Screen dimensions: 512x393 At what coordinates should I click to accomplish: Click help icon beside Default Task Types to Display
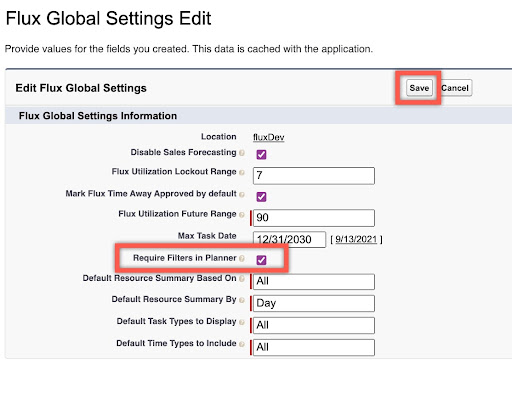[242, 322]
